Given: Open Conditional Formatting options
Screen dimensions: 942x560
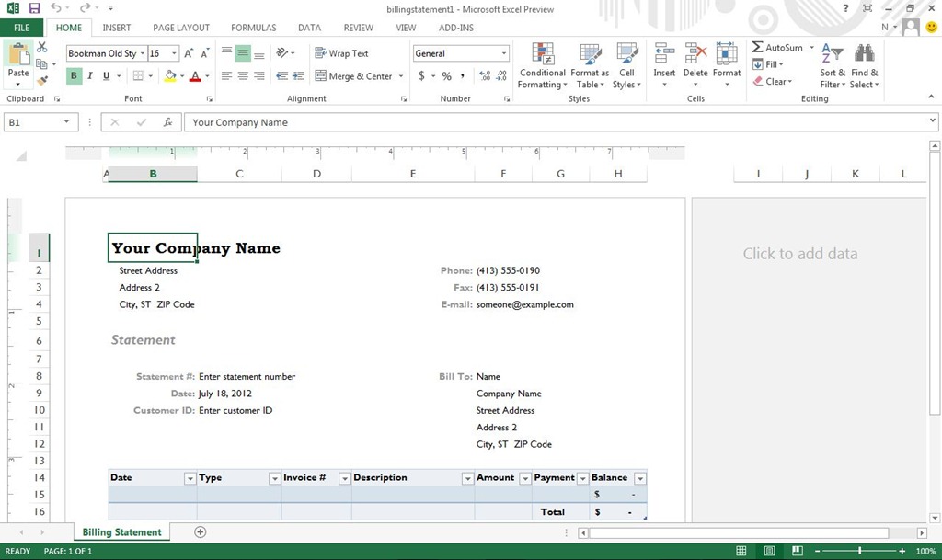Looking at the screenshot, I should tap(542, 66).
